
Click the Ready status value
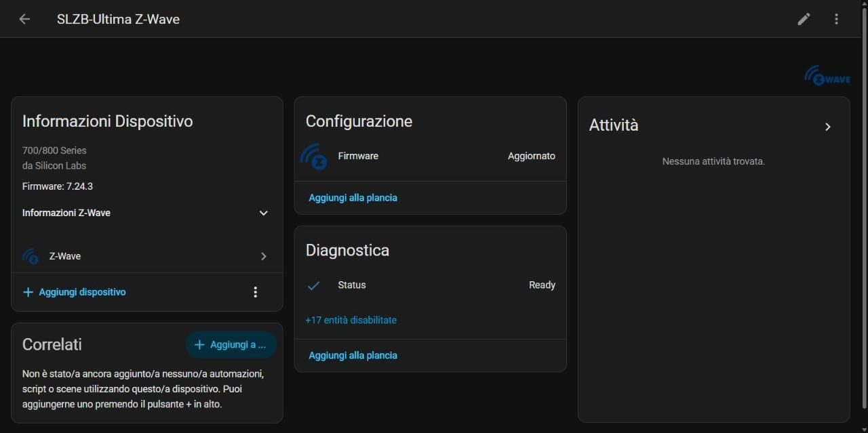[542, 285]
